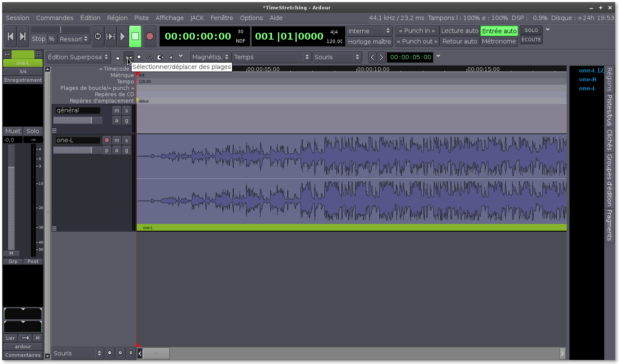619x364 pixels.
Task: Click the one-L track gain slider
Action: pos(77,150)
